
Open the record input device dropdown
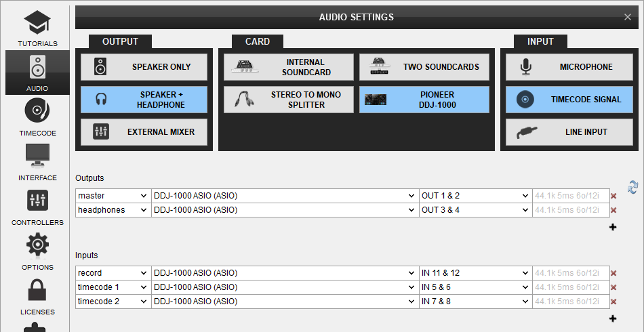pos(284,273)
